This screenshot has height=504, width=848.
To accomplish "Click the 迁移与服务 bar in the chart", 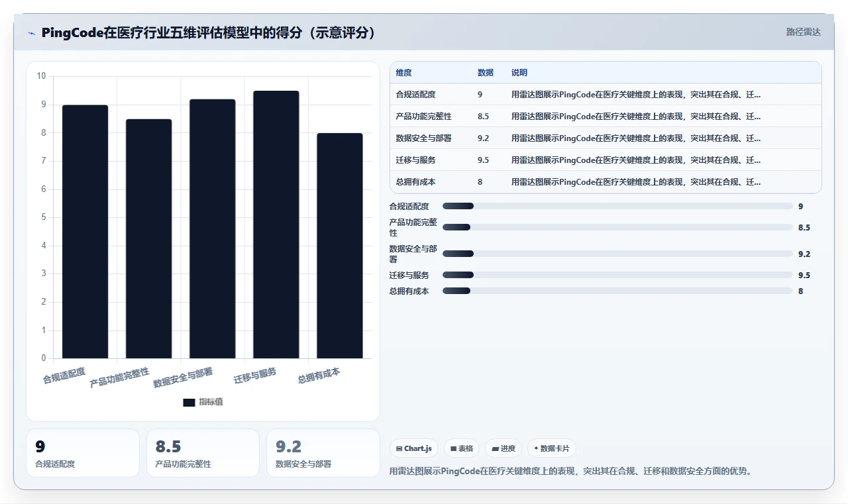I will click(276, 225).
